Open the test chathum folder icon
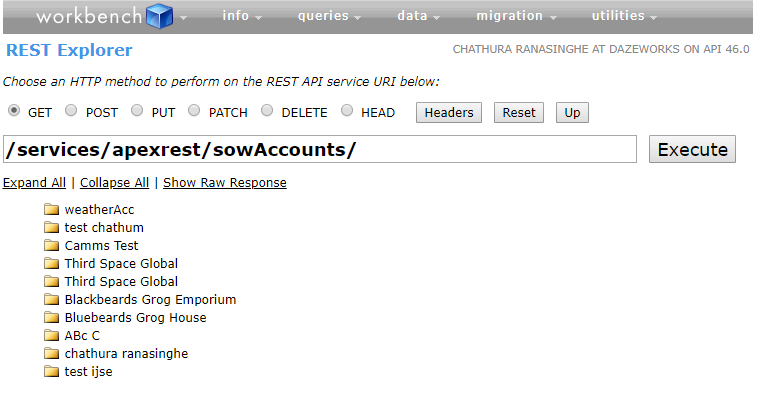Image resolution: width=766 pixels, height=401 pixels. point(51,228)
